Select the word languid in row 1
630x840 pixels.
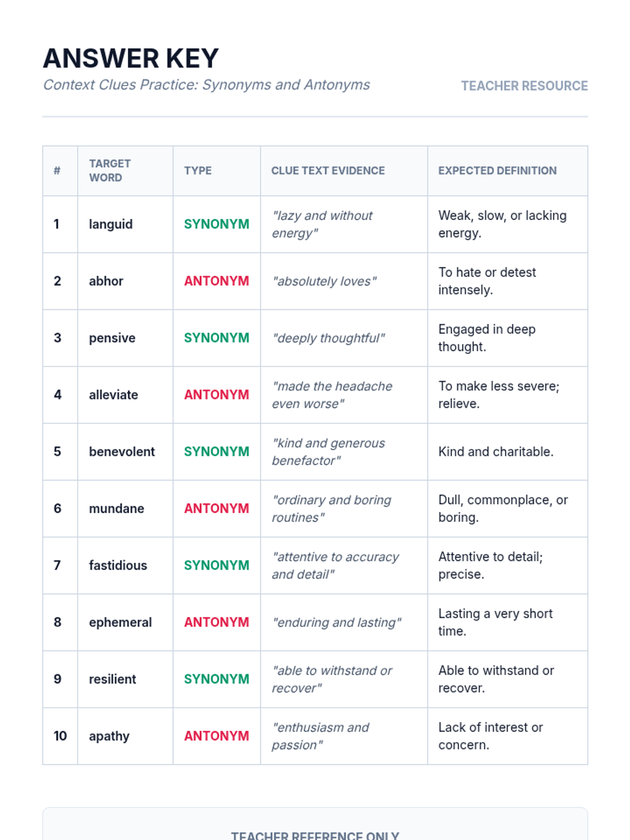[111, 224]
